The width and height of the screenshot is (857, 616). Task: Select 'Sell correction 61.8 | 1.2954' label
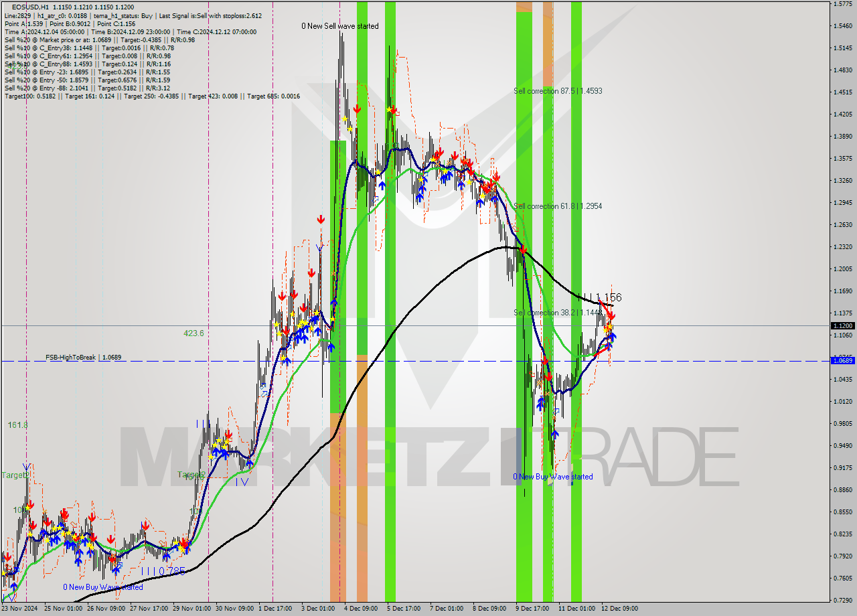tap(558, 206)
